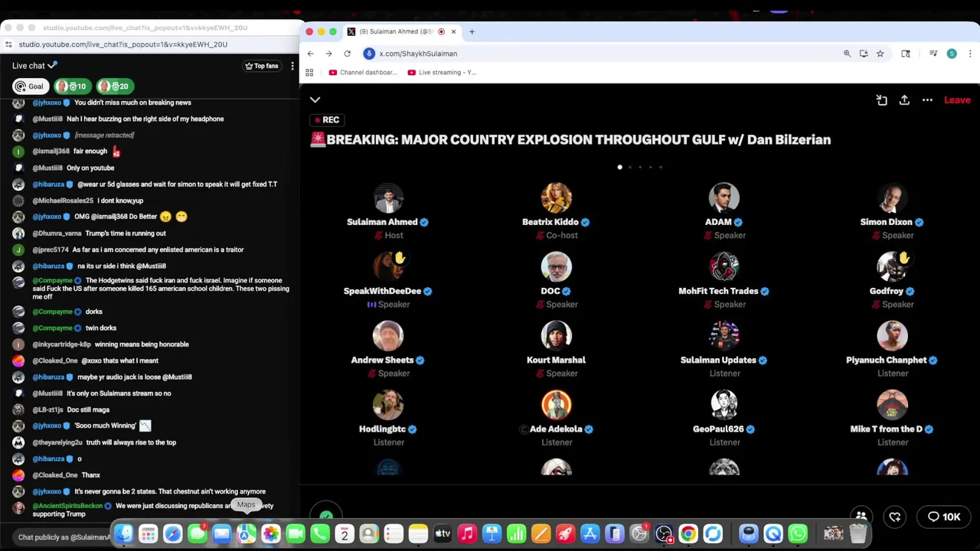Open Sulaiman Ahmed host avatar
The image size is (980, 551).
tap(388, 197)
